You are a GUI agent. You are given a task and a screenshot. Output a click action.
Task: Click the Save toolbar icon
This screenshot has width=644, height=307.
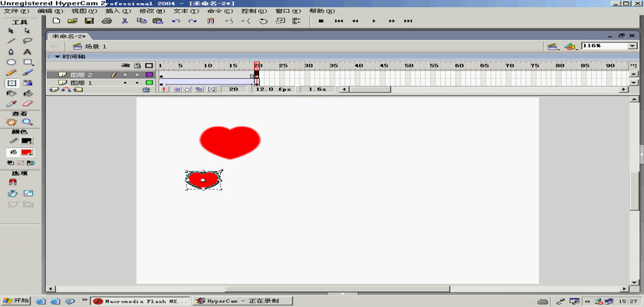click(x=89, y=21)
